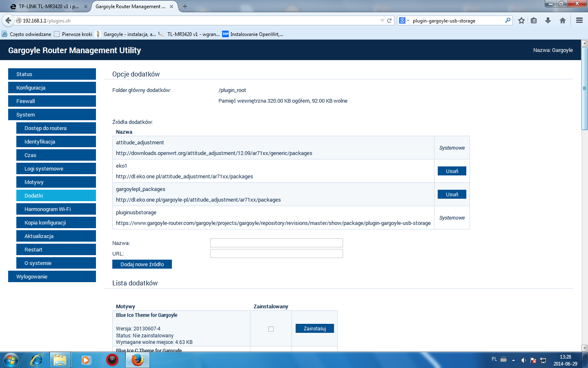Screen dimensions: 588x368
Task: Open the bookmarks list icon
Action: (534, 20)
